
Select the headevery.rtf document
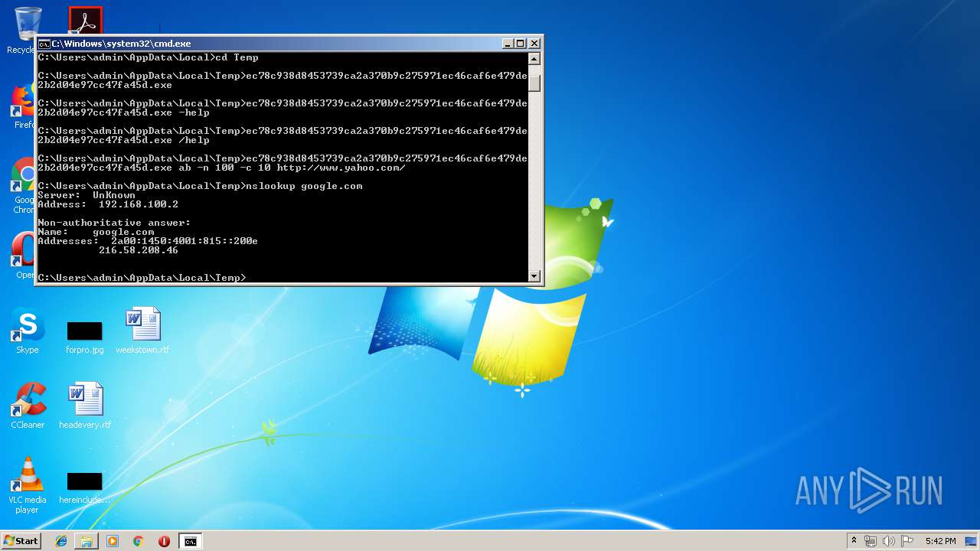pyautogui.click(x=85, y=406)
